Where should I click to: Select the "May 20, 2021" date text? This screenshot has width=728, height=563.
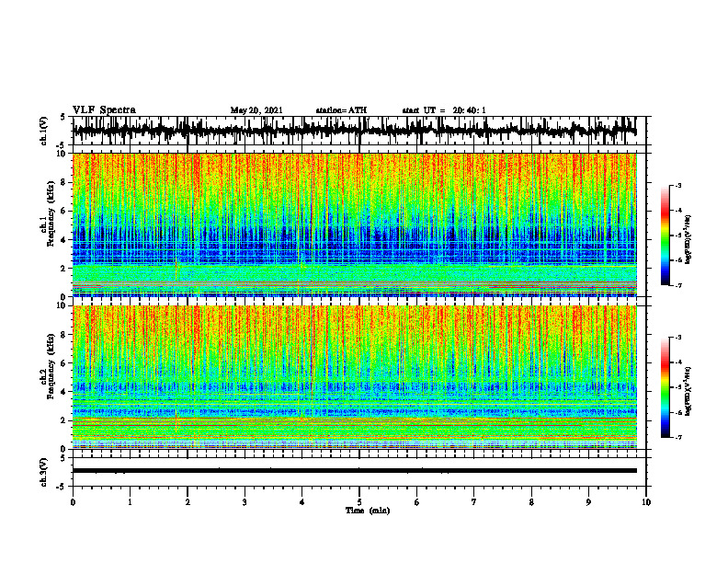coord(256,110)
